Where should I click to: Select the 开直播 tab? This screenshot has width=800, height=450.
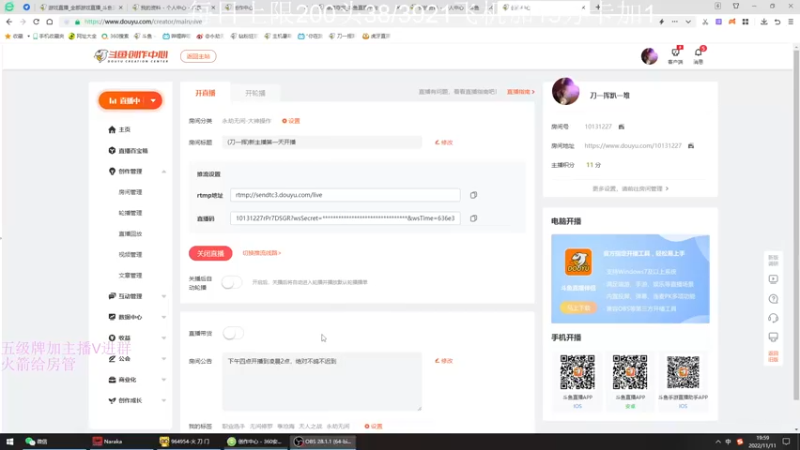pyautogui.click(x=205, y=93)
